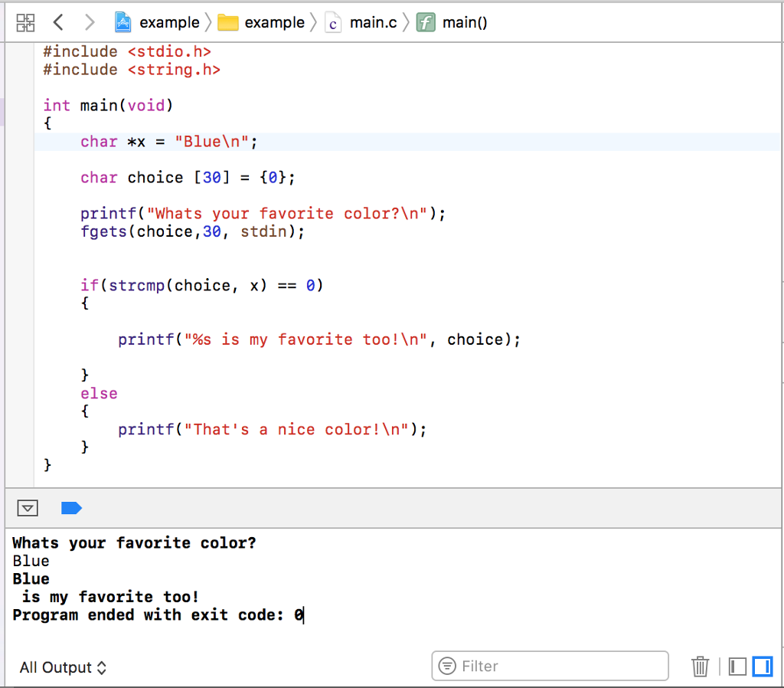784x688 pixels.
Task: Click console output "Whats your favorite color?"
Action: (x=135, y=543)
